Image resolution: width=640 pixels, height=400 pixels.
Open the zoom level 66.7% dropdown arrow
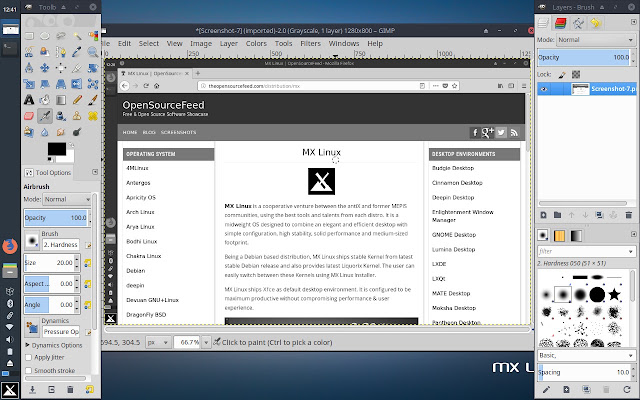(207, 342)
